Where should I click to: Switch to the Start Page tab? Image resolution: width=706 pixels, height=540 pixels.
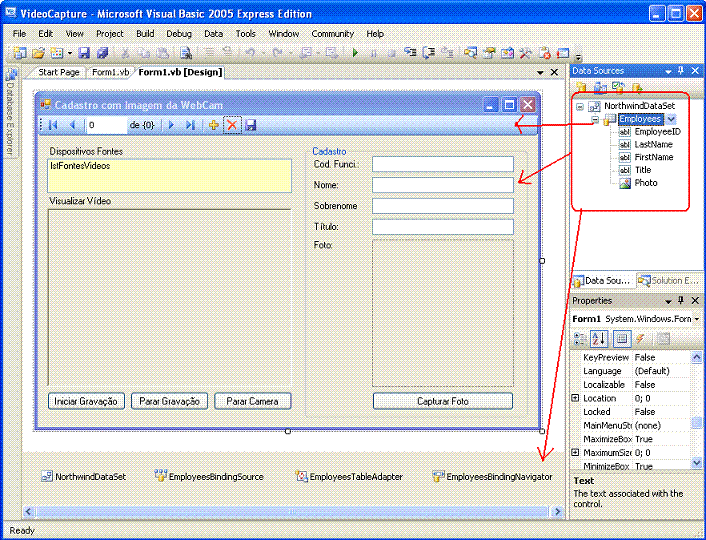[59, 72]
